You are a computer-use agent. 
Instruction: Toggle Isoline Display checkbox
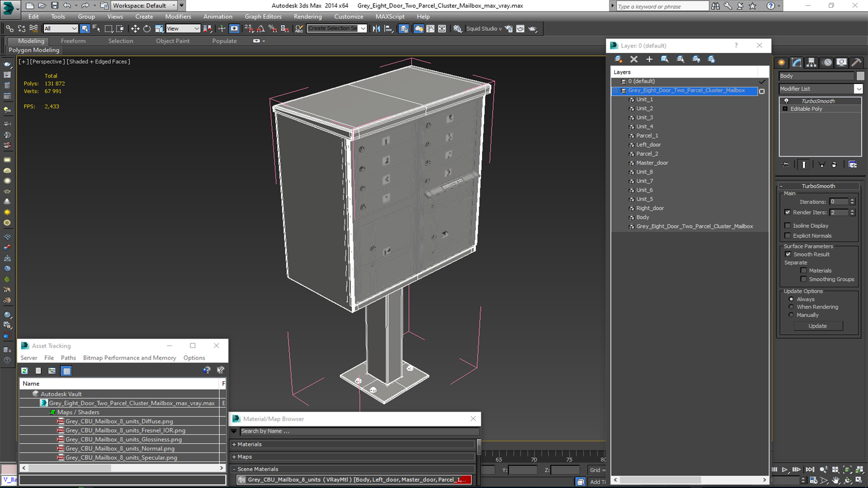[x=788, y=225]
